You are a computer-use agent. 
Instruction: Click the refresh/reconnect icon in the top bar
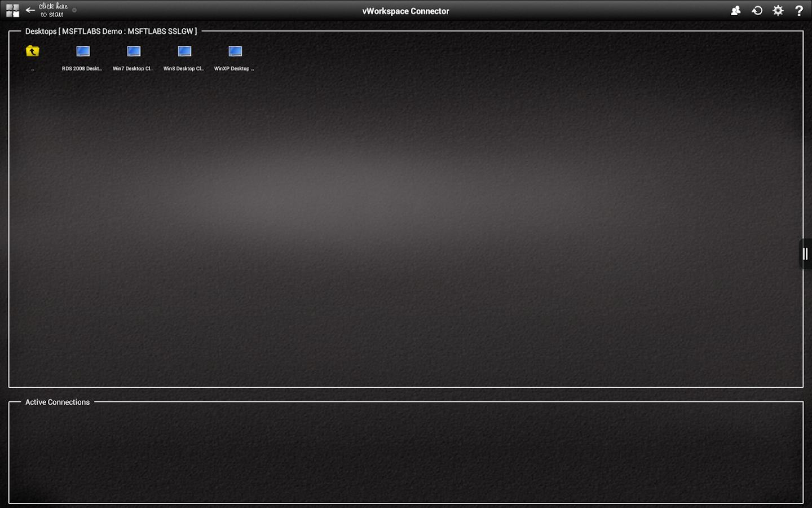click(757, 10)
